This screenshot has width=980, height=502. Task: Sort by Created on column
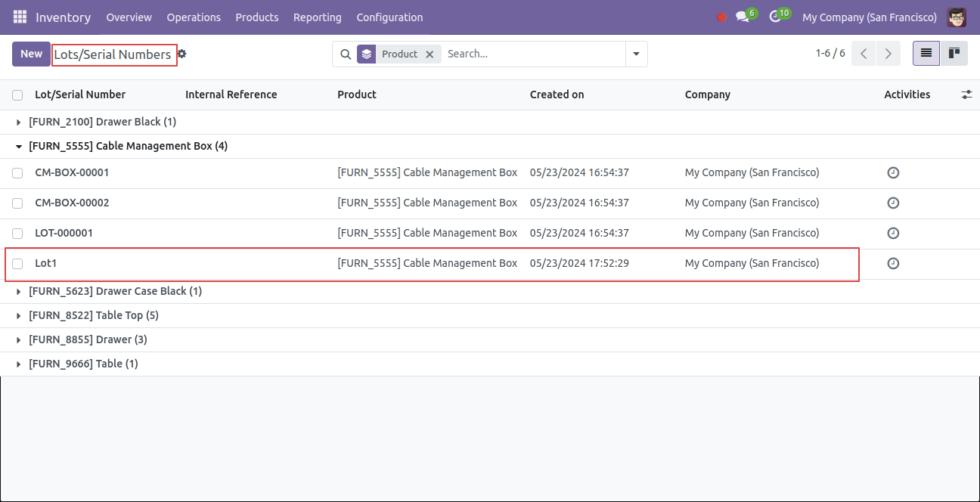[557, 95]
